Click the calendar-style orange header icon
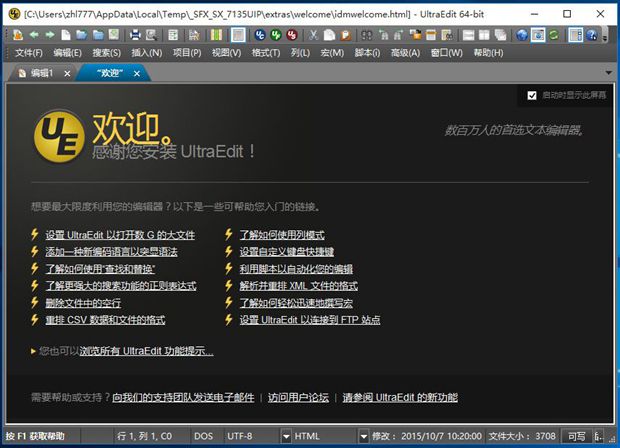 tap(431, 35)
